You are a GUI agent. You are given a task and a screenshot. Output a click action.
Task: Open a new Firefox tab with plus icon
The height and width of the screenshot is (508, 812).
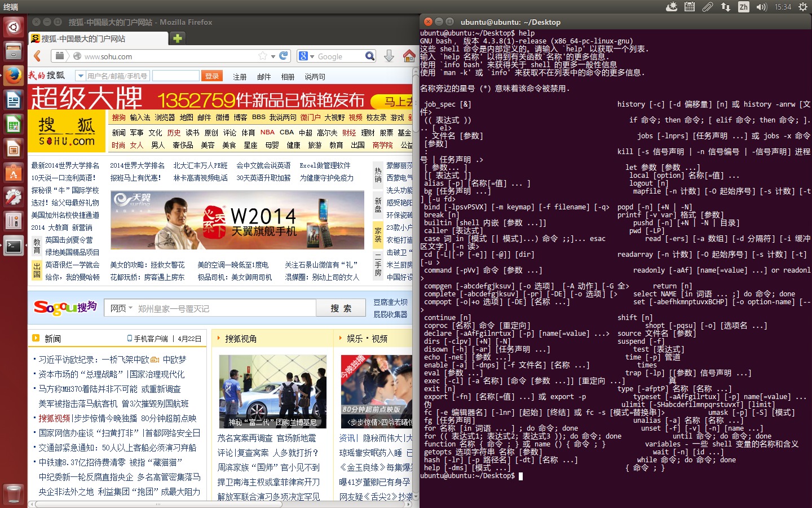tap(178, 38)
